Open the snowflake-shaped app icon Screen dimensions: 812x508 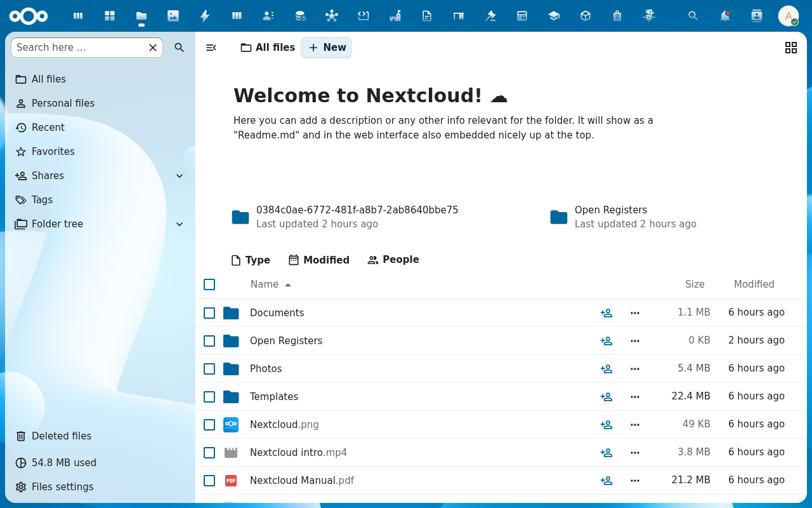point(649,16)
